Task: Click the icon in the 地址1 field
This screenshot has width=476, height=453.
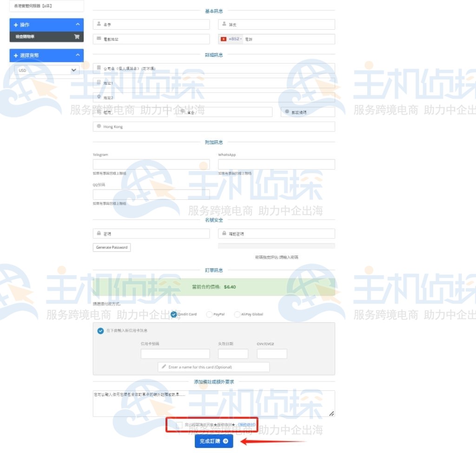Action: pos(99,82)
